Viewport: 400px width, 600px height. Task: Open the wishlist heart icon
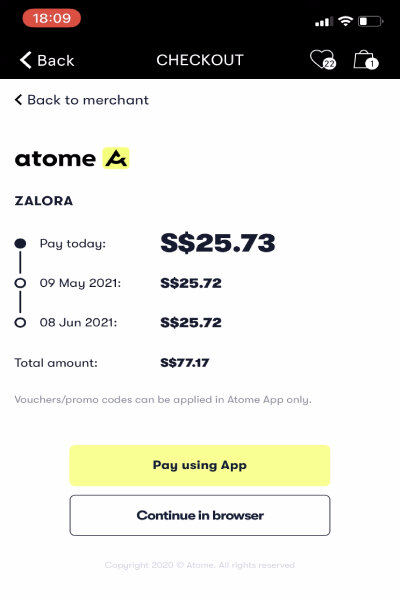coord(322,60)
